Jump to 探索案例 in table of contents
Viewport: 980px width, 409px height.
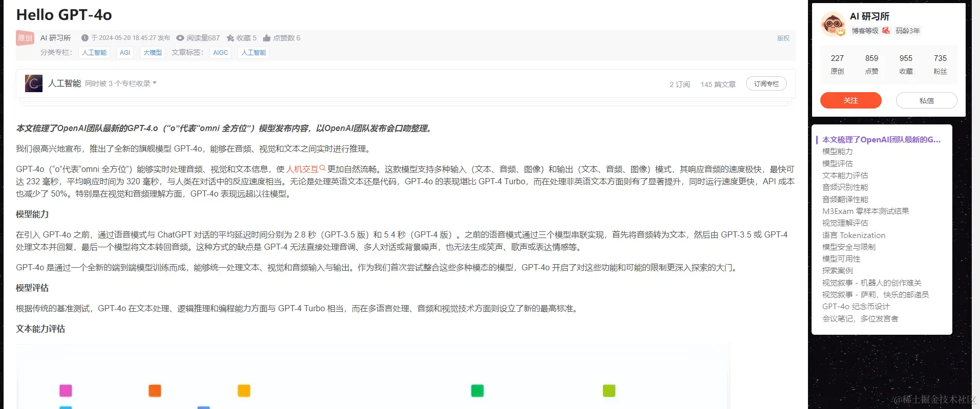(x=838, y=271)
